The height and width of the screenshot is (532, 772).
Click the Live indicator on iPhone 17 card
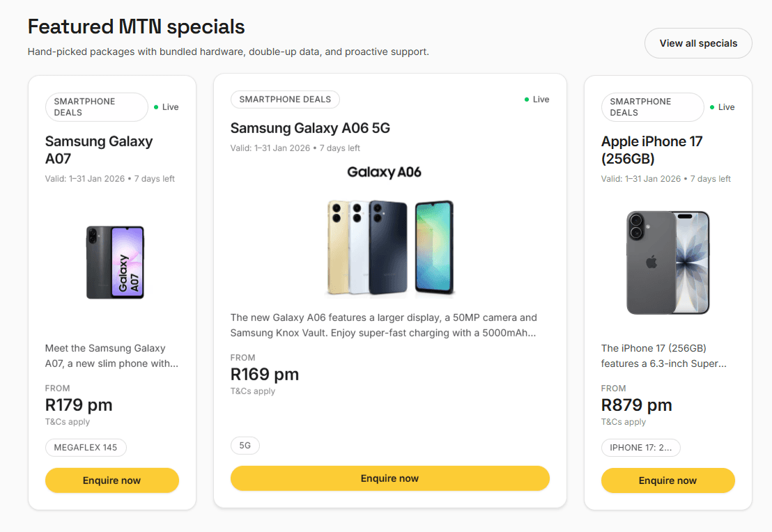[x=723, y=107]
